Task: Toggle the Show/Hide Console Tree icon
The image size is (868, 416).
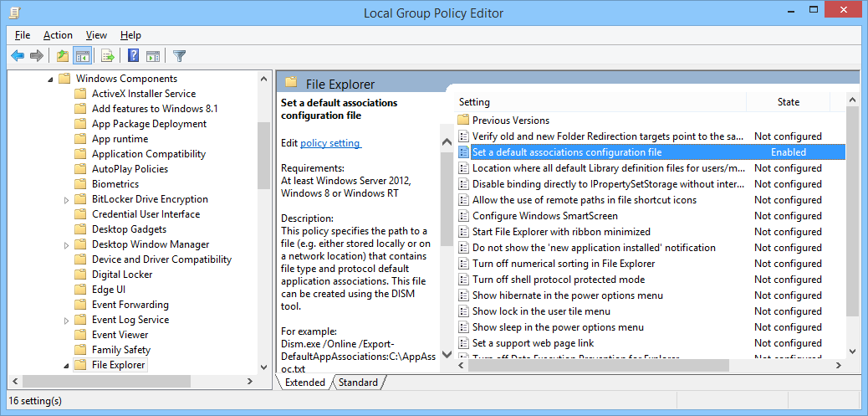Action: [82, 56]
